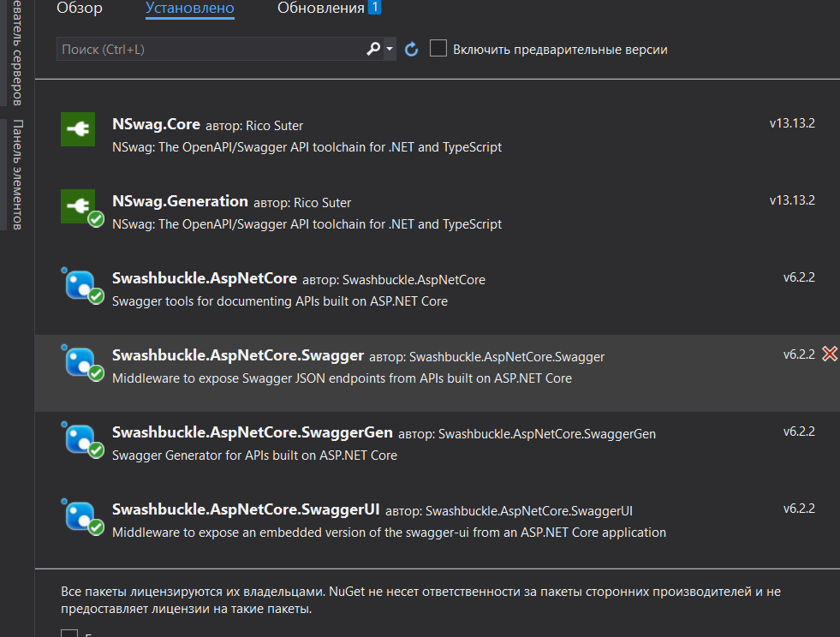Click the embedded swagger-ui description text
The image size is (840, 637).
[x=389, y=533]
